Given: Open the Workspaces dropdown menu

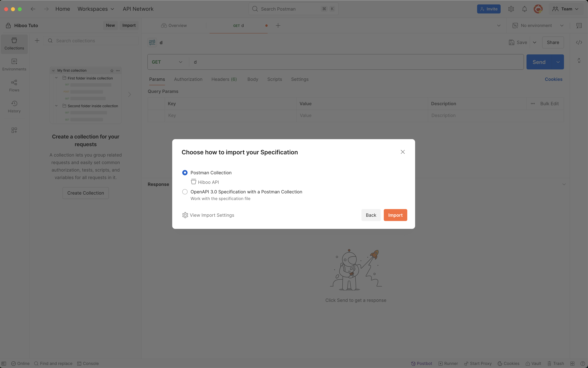Looking at the screenshot, I should (x=96, y=9).
